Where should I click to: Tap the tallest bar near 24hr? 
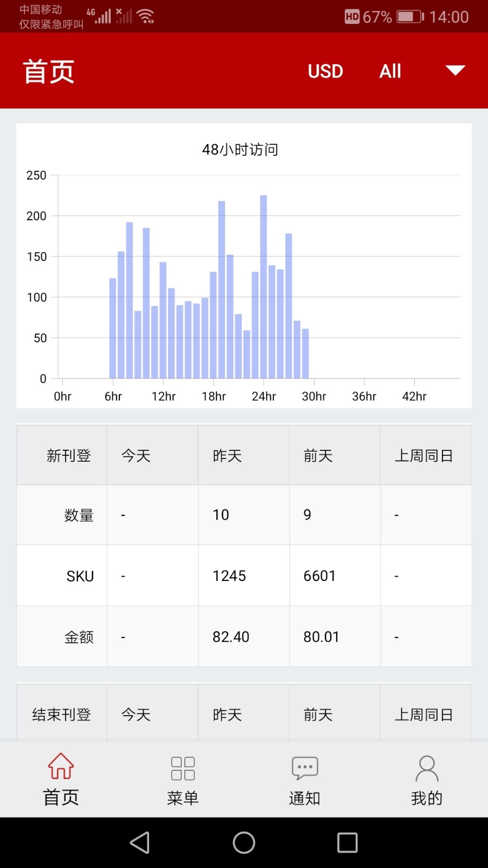pos(264,286)
